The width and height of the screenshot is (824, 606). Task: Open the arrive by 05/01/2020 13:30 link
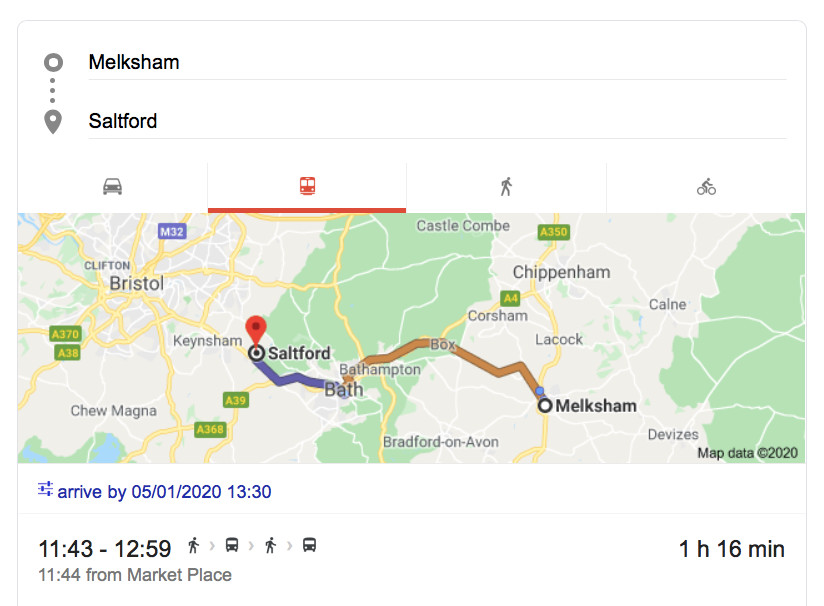tap(164, 492)
